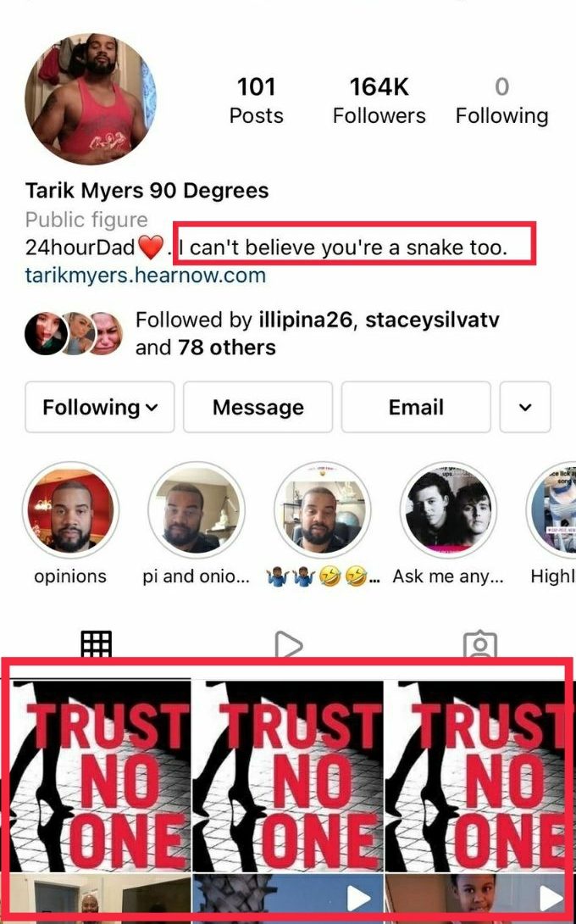This screenshot has width=576, height=924.
Task: Open the tarikmyers.hearnow.com link
Action: tap(146, 276)
